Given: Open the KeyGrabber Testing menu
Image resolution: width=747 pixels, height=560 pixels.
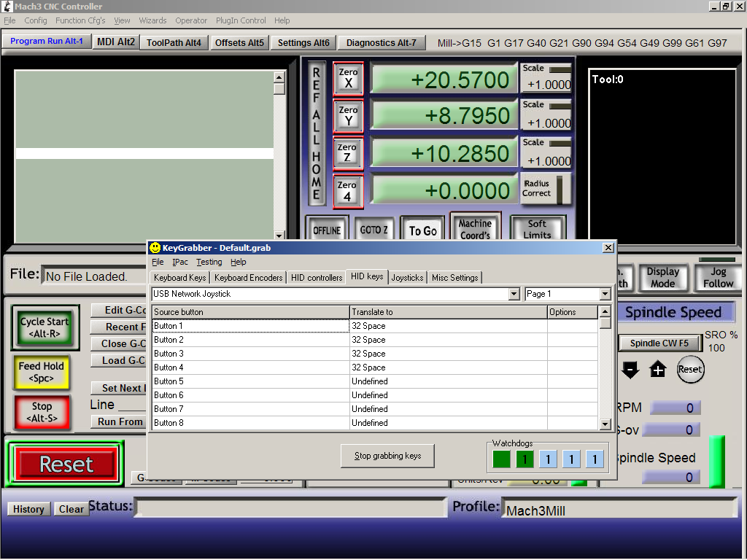Looking at the screenshot, I should 209,262.
